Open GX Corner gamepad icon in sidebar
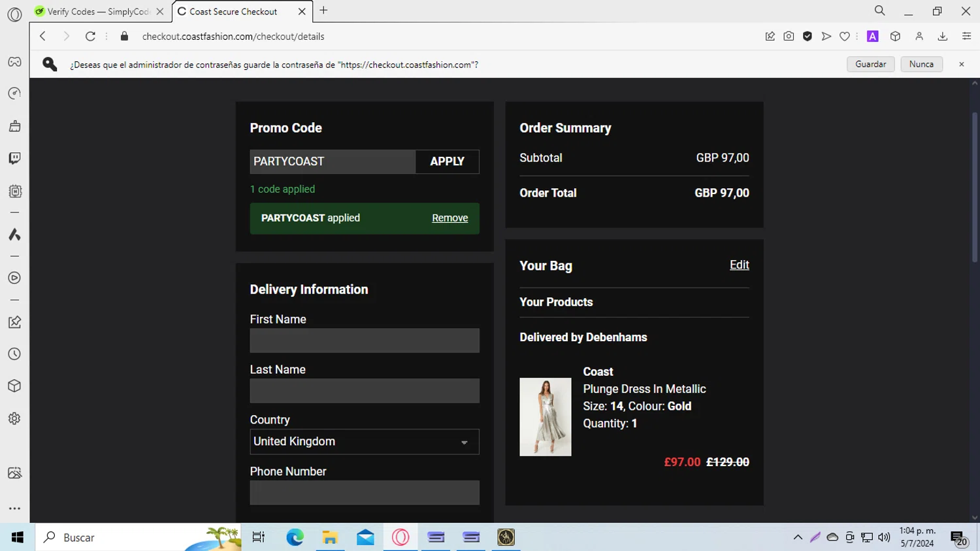The width and height of the screenshot is (980, 551). click(x=14, y=62)
